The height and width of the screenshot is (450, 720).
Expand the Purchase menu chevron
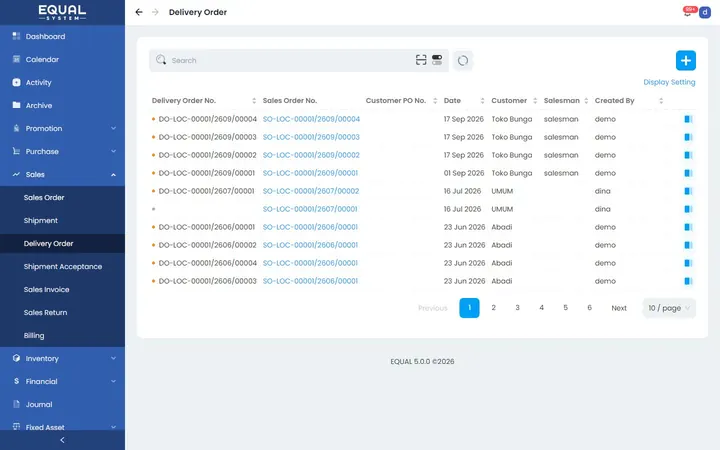coord(113,151)
